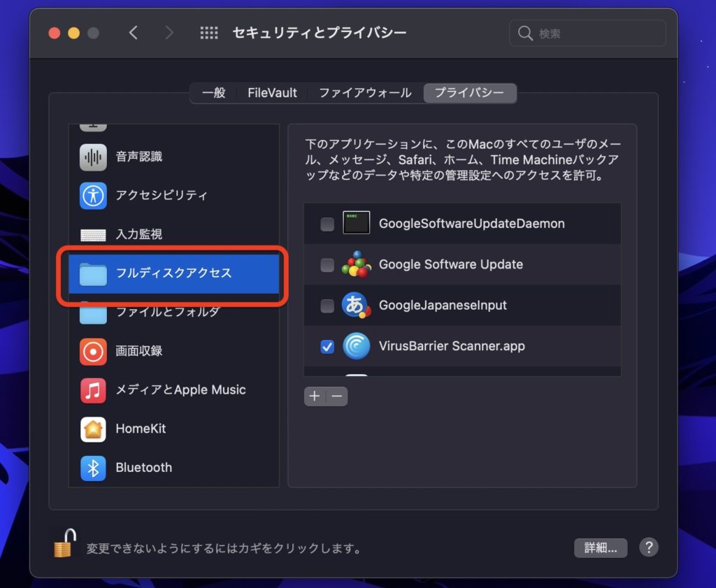Screen dimensions: 716x588
Task: Go forward with the right chevron
Action: point(169,33)
